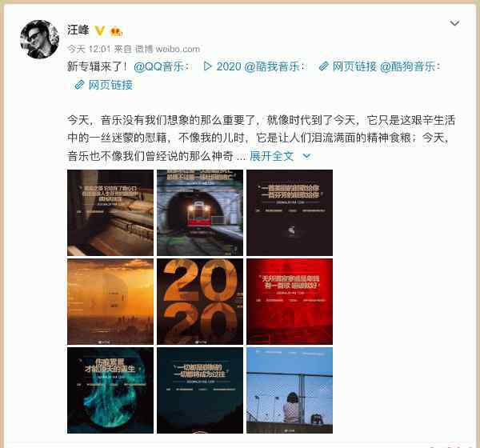Open the post options chevron at top right
Image resolution: width=480 pixels, height=448 pixels.
[454, 23]
